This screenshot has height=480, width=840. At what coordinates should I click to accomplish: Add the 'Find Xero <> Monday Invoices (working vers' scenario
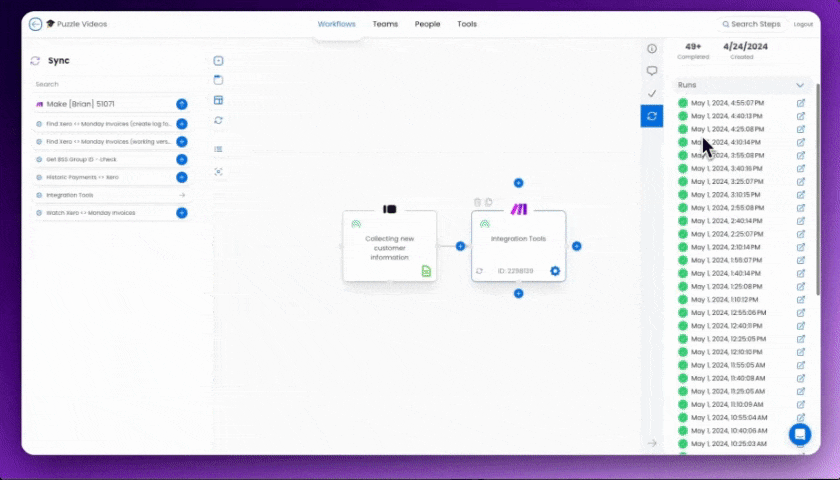point(182,142)
